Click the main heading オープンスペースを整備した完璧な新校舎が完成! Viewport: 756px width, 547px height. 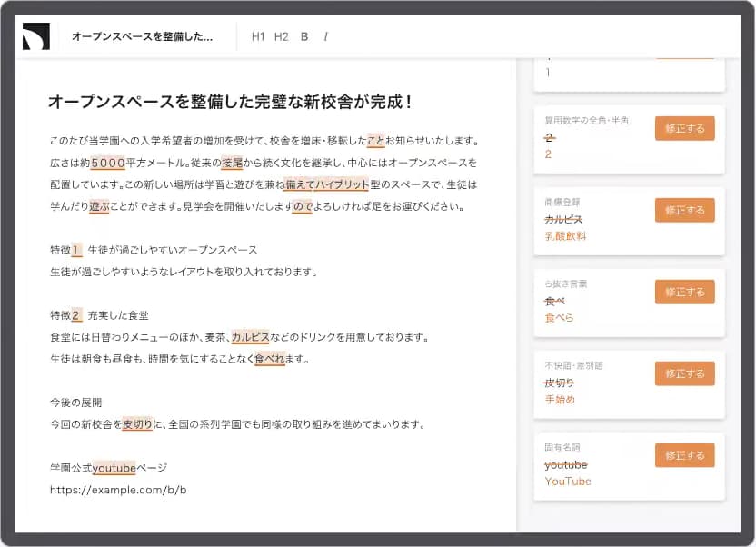[230, 102]
